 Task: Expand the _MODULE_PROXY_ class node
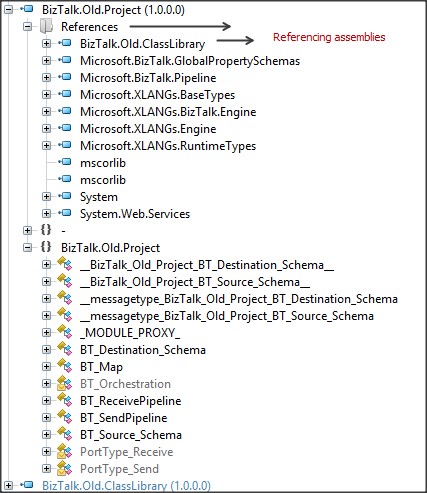46,332
